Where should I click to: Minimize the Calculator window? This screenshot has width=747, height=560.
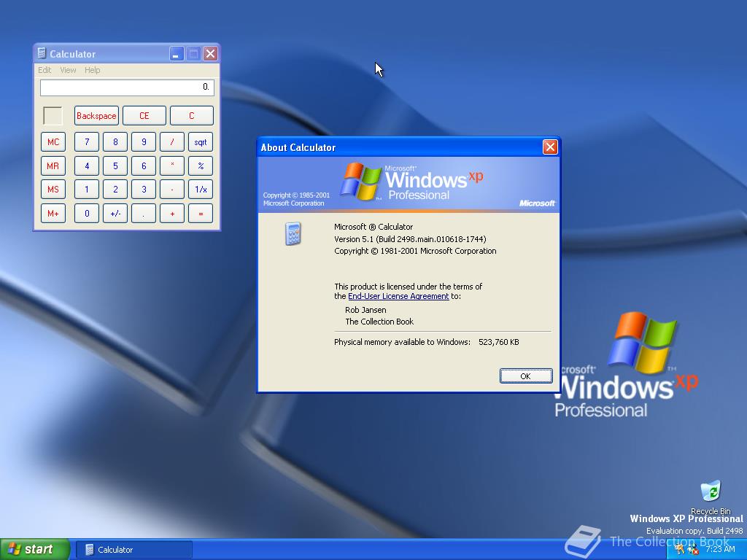point(177,54)
